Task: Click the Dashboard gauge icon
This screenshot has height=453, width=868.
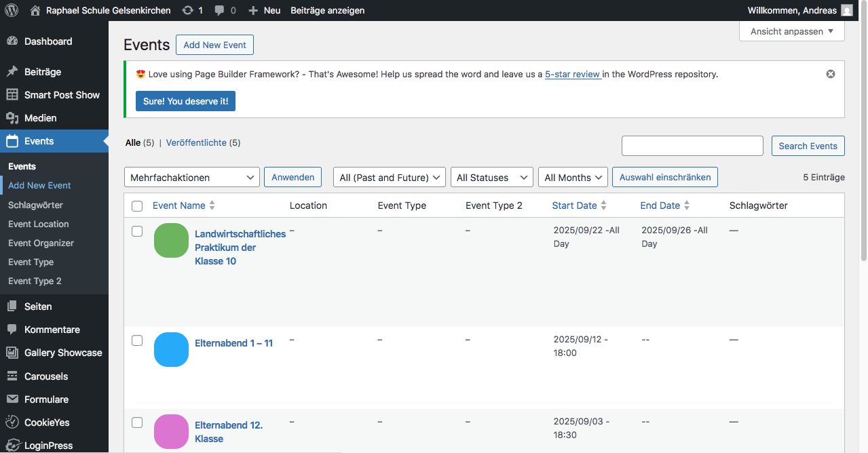Action: pyautogui.click(x=12, y=41)
